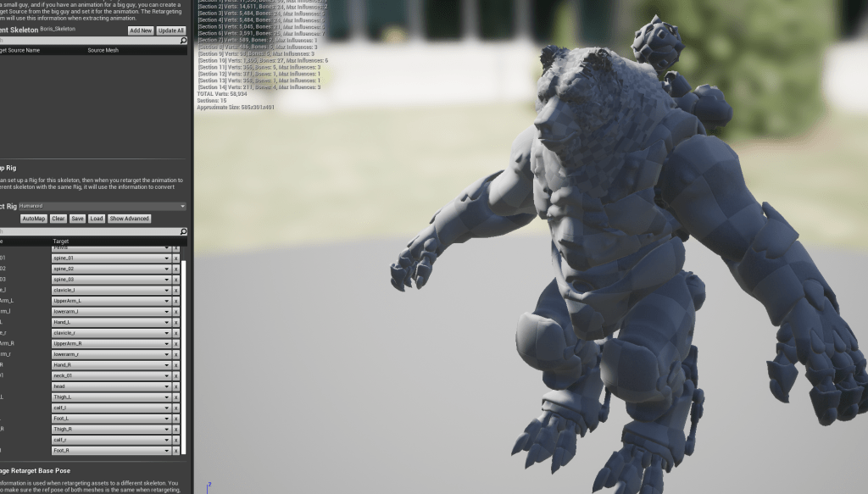Click the Load rig mapping button
Image resolution: width=868 pixels, height=494 pixels.
(97, 219)
